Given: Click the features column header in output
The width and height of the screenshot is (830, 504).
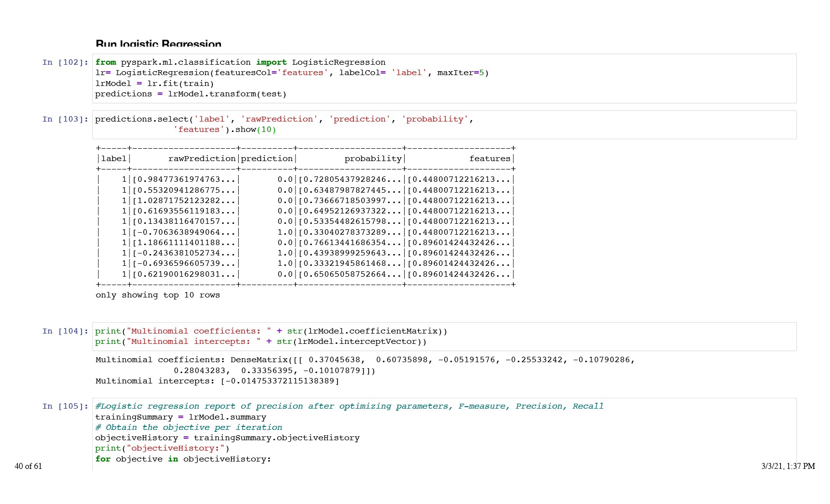Looking at the screenshot, I should point(490,159).
